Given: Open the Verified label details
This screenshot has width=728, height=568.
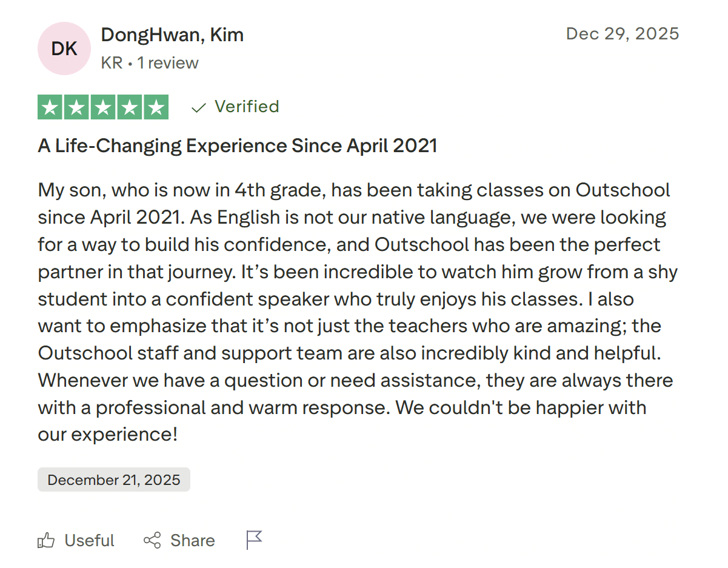Looking at the screenshot, I should 247,107.
